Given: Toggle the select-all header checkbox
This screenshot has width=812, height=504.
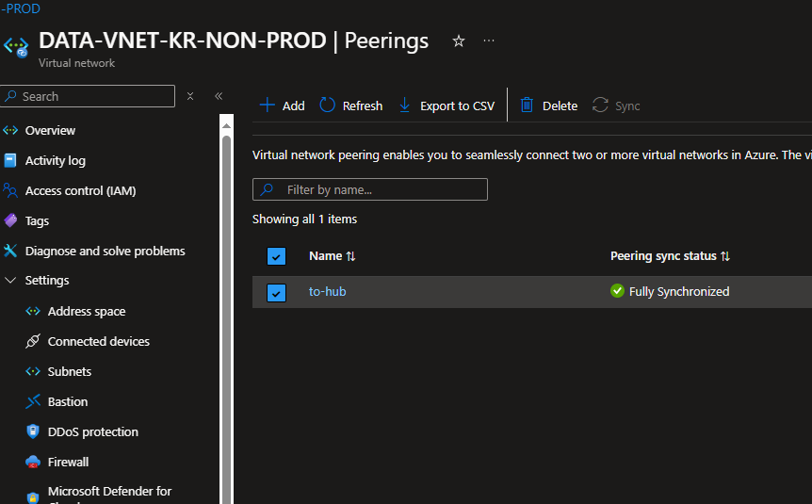Looking at the screenshot, I should click(277, 256).
